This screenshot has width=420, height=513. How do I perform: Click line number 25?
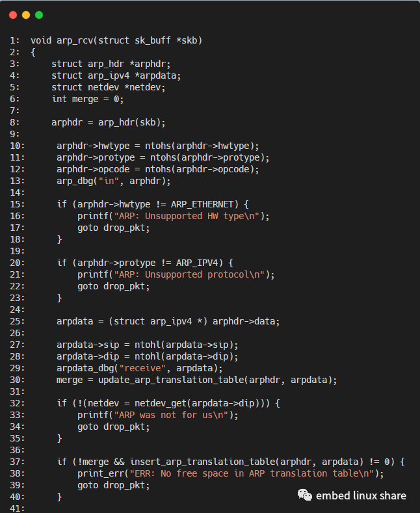pyautogui.click(x=16, y=321)
